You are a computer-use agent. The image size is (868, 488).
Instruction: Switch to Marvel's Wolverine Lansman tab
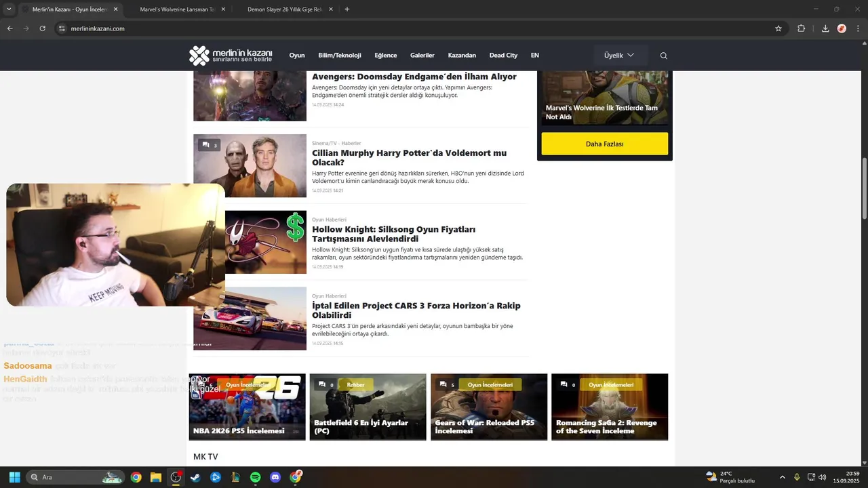pos(178,9)
